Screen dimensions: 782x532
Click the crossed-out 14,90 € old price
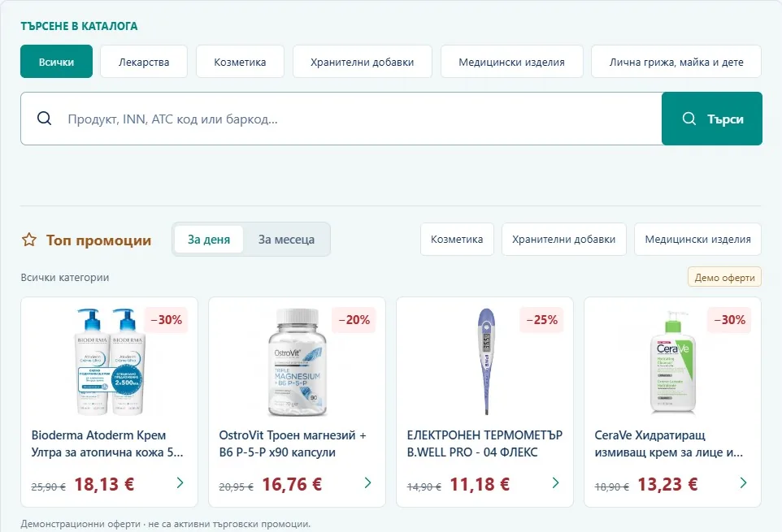(x=424, y=487)
